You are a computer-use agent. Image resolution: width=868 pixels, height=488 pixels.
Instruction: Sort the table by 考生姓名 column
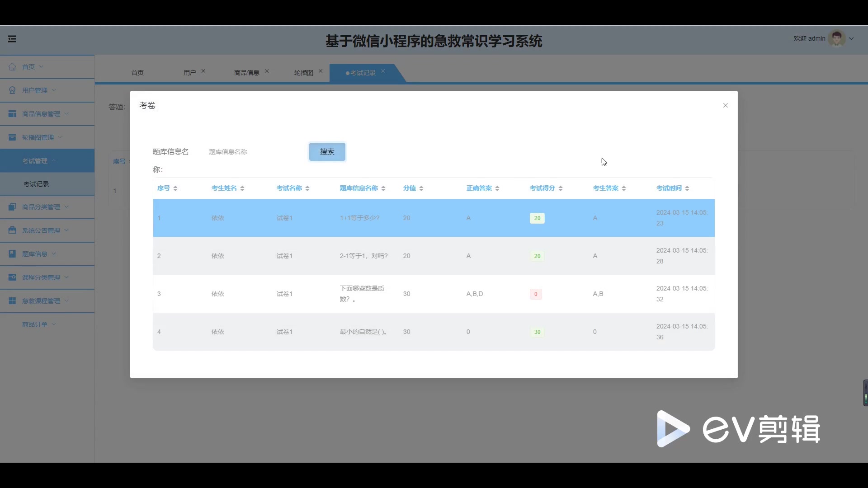tap(242, 188)
